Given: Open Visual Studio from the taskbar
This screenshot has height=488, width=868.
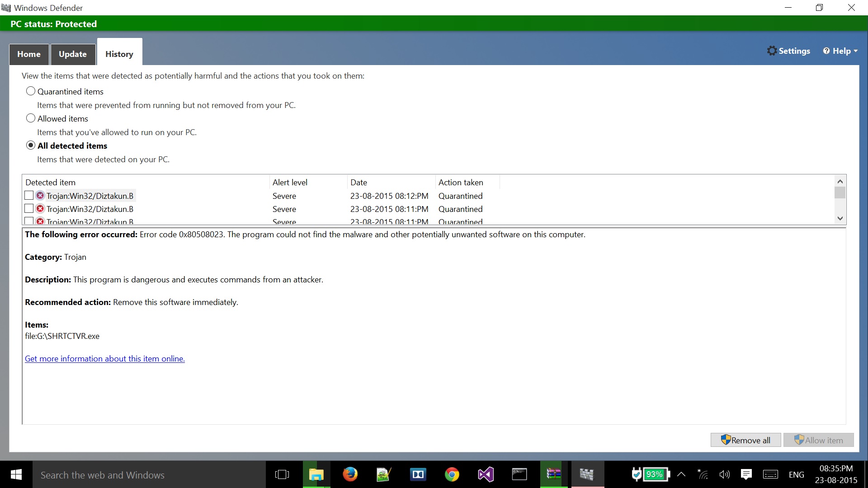Looking at the screenshot, I should click(x=486, y=474).
